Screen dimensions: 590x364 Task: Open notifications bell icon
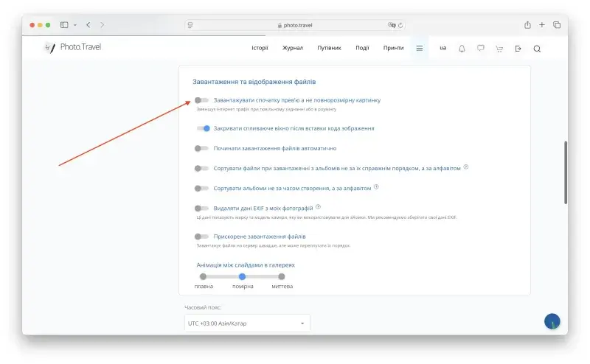pyautogui.click(x=462, y=49)
